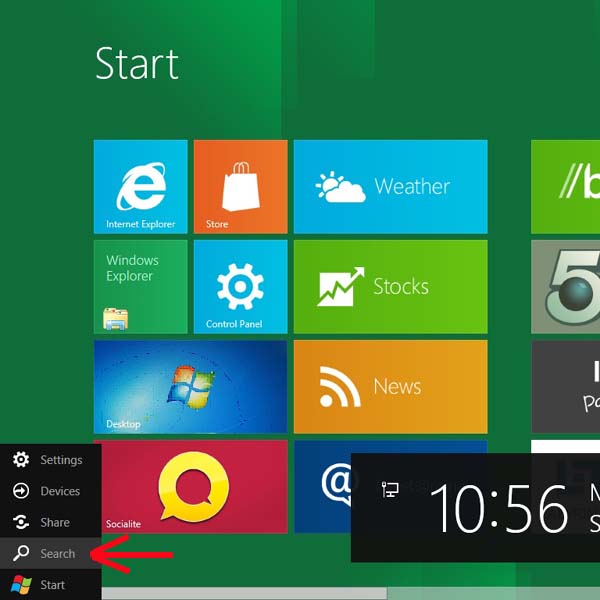Viewport: 600px width, 600px height.
Task: Click the network status icon beside the clock
Action: (x=390, y=489)
